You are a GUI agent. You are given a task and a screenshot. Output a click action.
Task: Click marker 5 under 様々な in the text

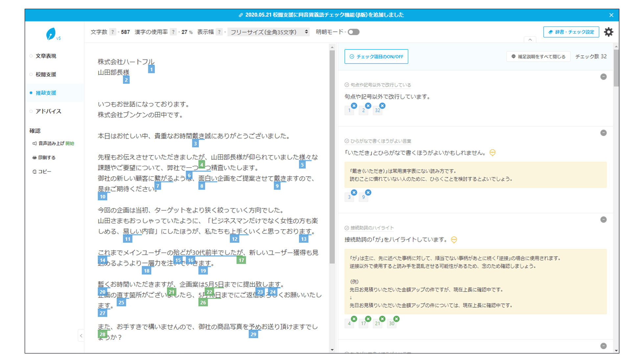tap(302, 165)
